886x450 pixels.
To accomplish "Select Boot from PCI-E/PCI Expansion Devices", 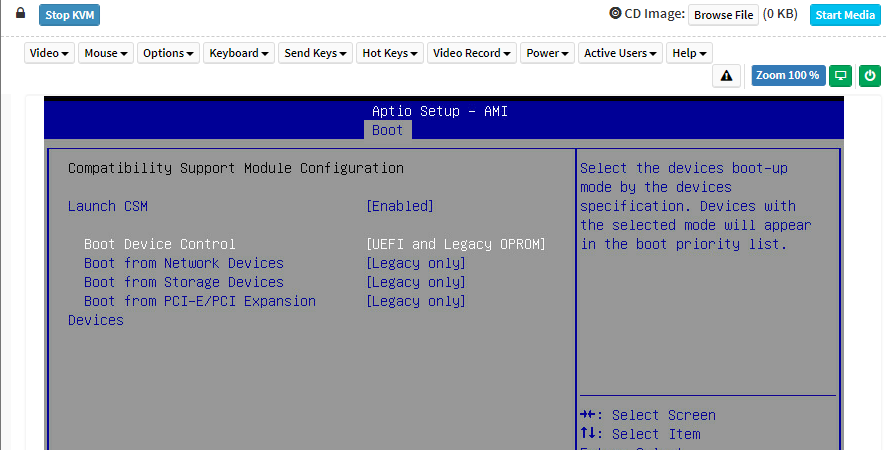I will click(x=192, y=310).
